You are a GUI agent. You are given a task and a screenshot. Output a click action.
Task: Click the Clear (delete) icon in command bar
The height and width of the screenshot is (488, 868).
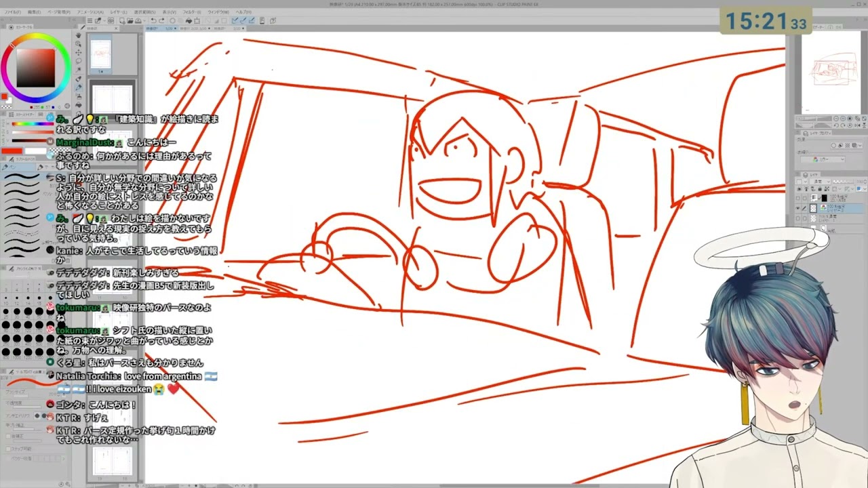[172, 20]
